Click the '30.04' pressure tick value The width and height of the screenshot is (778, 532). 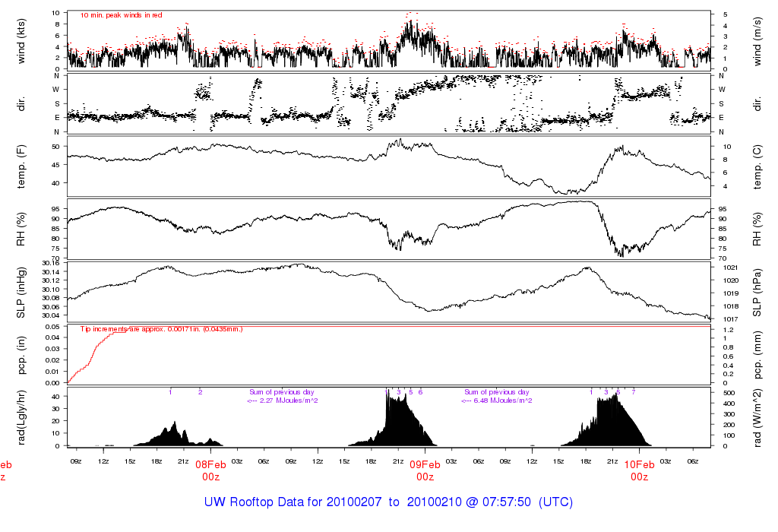pos(51,315)
